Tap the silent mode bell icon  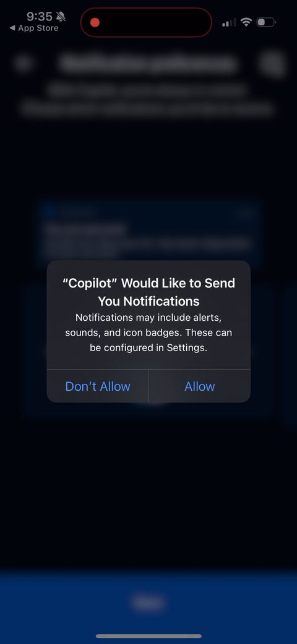[61, 17]
